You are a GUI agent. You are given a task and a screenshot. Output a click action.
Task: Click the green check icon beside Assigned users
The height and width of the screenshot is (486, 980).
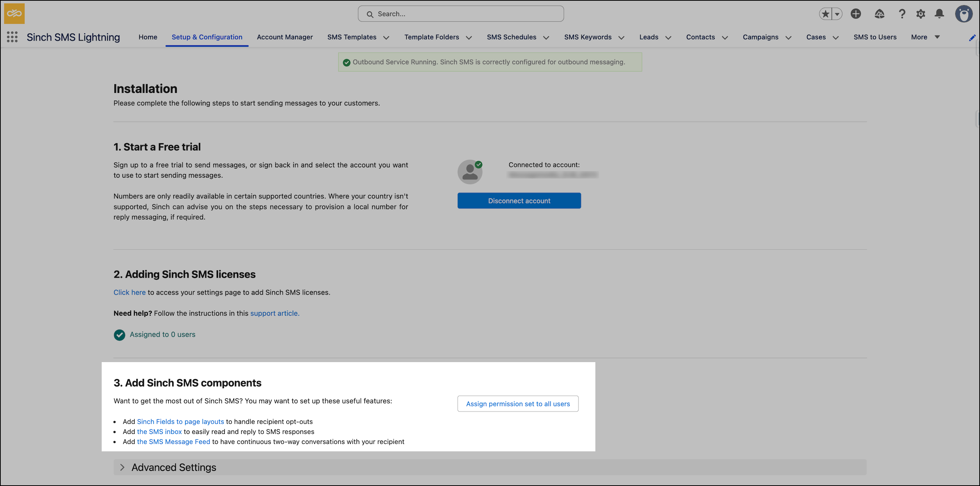point(119,335)
